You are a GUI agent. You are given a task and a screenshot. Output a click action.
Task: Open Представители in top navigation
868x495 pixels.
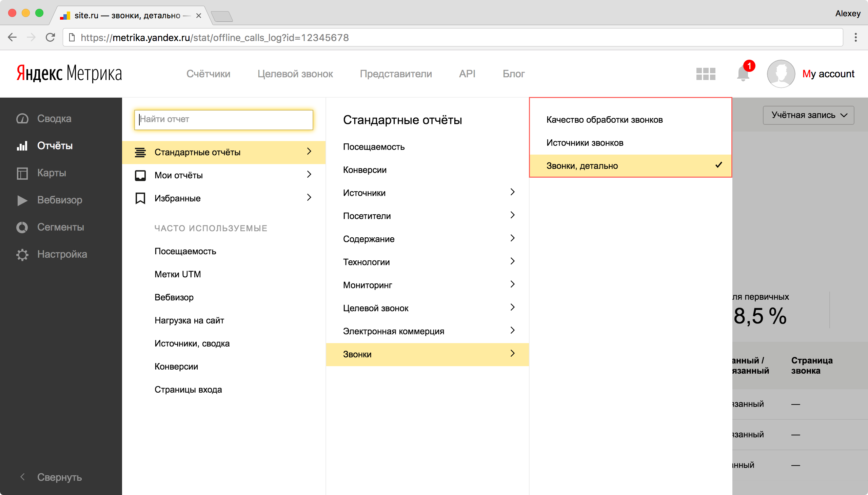pyautogui.click(x=396, y=74)
